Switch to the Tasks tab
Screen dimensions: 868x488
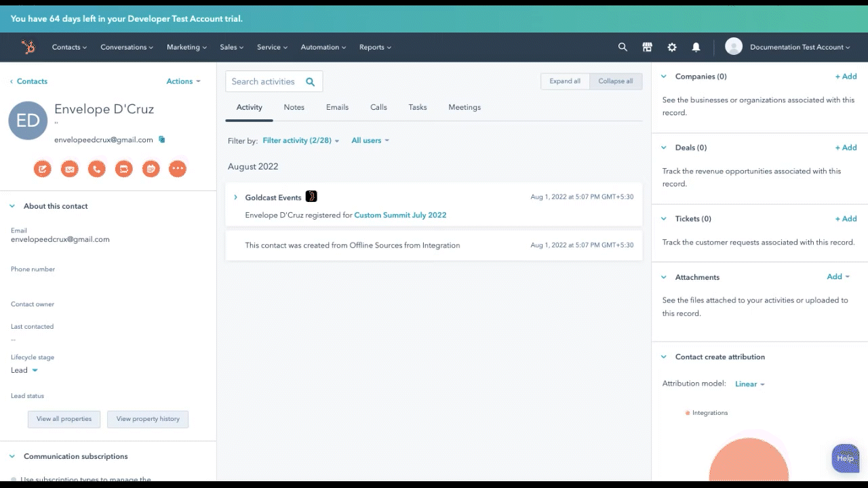click(418, 107)
